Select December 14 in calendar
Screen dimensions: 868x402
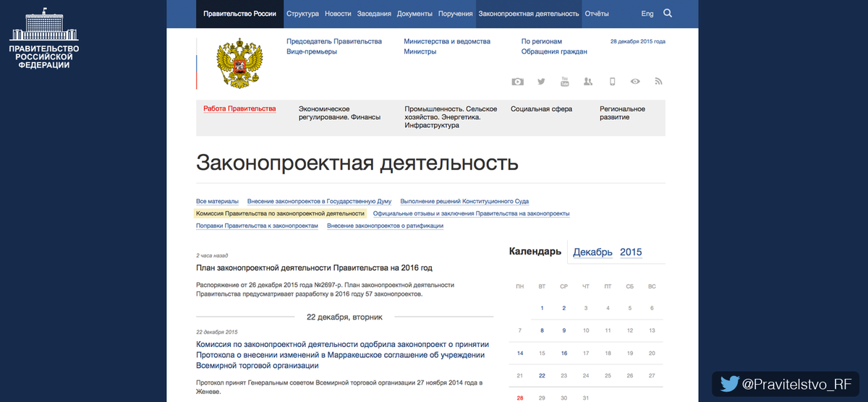(520, 353)
